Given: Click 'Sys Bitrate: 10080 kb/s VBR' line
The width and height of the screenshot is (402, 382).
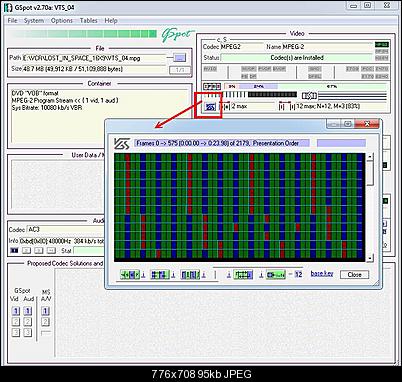Looking at the screenshot, I should tap(47, 108).
